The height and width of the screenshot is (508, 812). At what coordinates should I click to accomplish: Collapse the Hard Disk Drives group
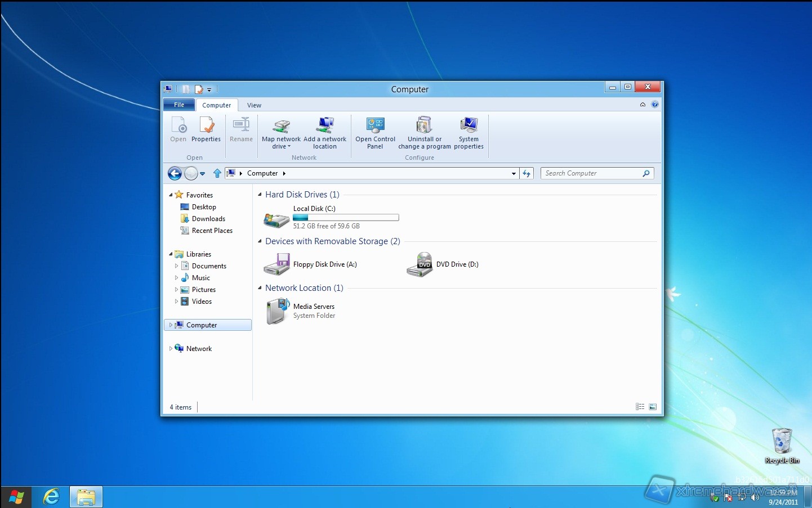(x=260, y=195)
